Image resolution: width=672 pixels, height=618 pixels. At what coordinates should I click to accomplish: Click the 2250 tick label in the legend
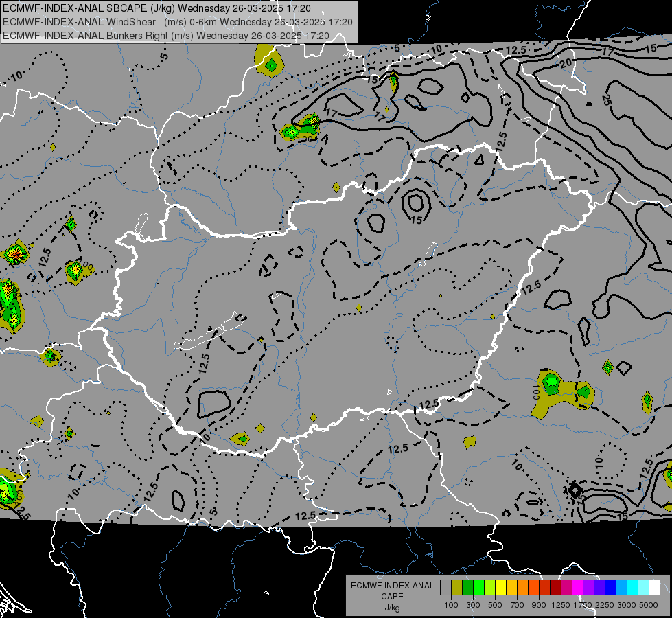pos(605,605)
